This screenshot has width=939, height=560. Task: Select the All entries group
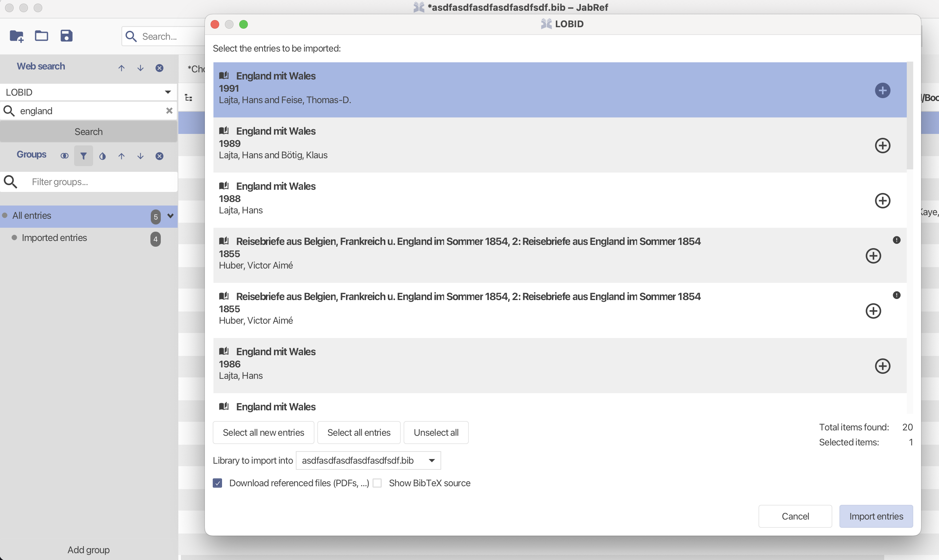pos(89,216)
